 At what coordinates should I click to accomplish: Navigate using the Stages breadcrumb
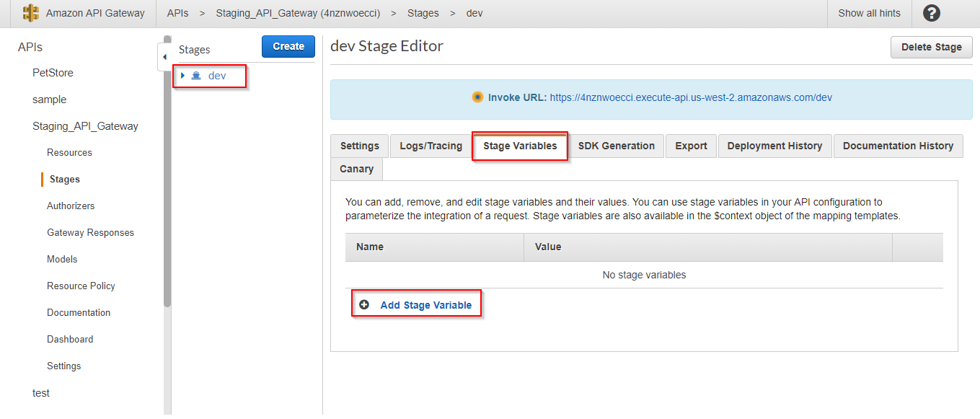tap(423, 12)
